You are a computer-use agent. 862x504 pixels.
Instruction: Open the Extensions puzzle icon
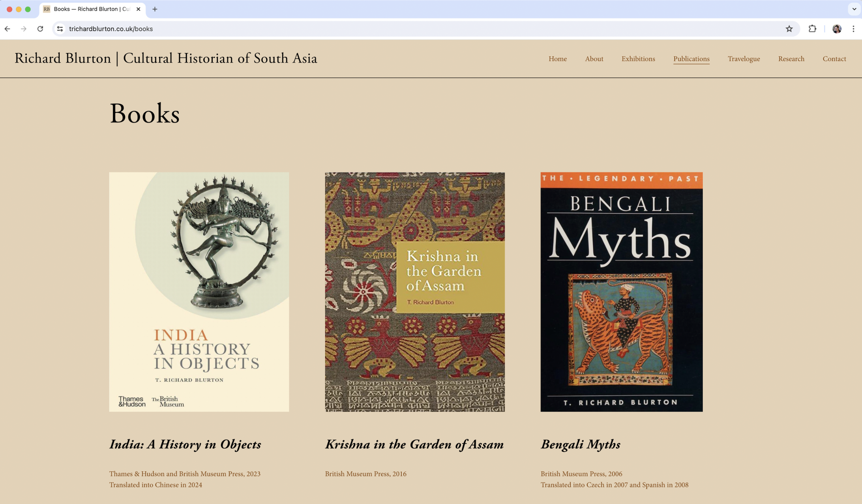coord(812,29)
